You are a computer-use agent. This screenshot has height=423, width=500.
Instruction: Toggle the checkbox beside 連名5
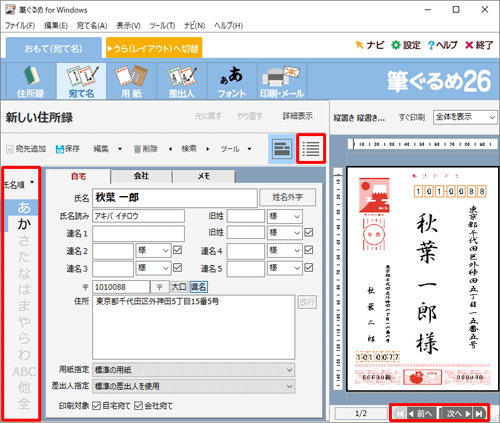pos(309,267)
